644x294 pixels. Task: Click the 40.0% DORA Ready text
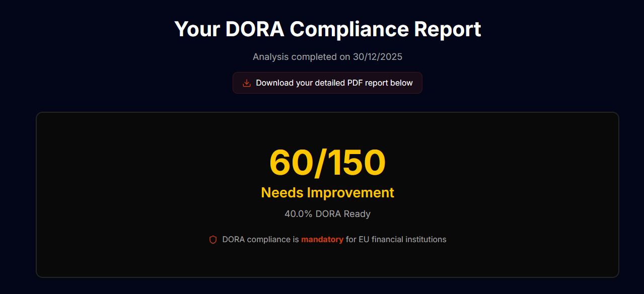[x=327, y=214]
